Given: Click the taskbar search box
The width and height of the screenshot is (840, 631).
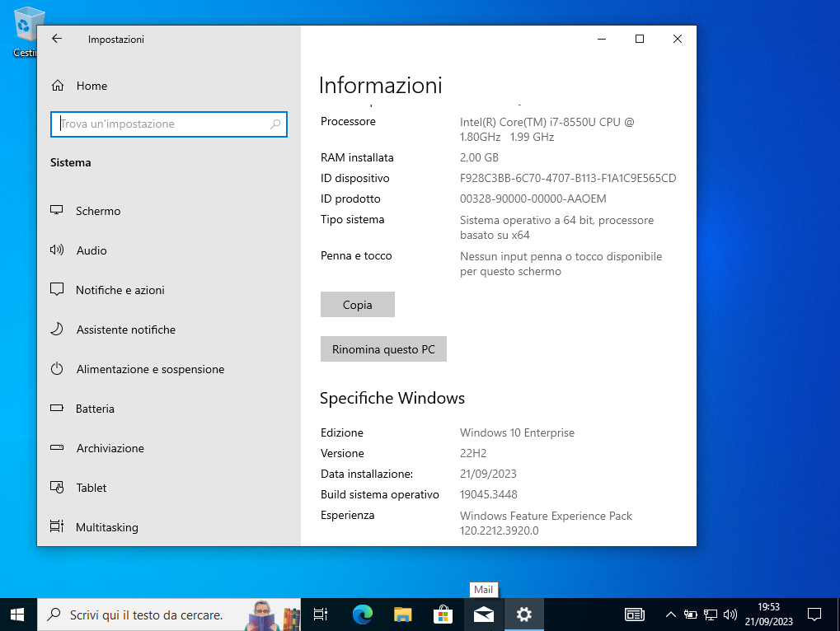Looking at the screenshot, I should [169, 615].
